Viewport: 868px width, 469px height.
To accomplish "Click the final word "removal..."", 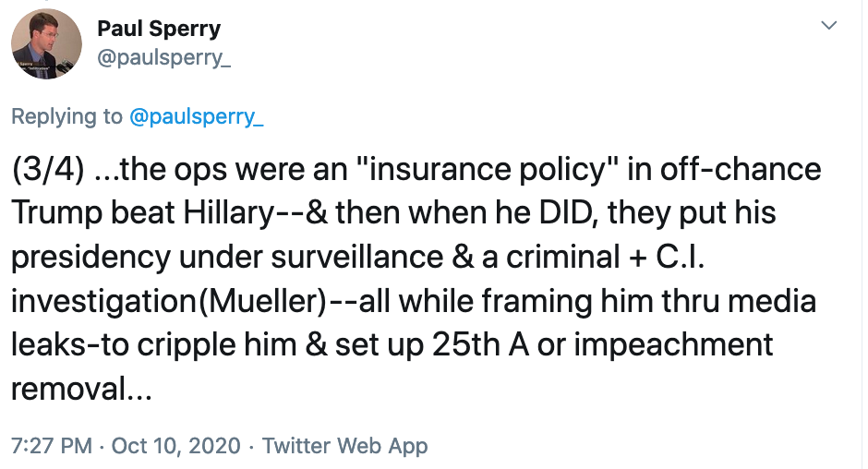I will click(x=81, y=389).
